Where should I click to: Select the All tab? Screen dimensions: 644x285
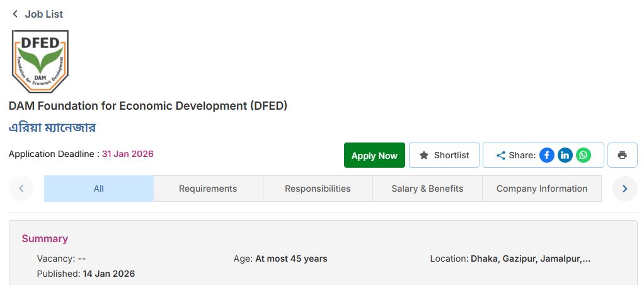tap(98, 189)
